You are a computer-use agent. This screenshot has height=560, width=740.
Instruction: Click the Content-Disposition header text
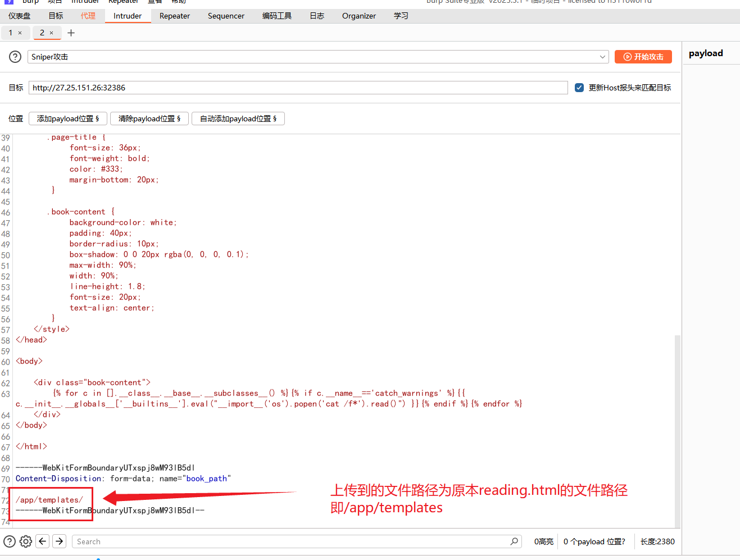tap(58, 479)
